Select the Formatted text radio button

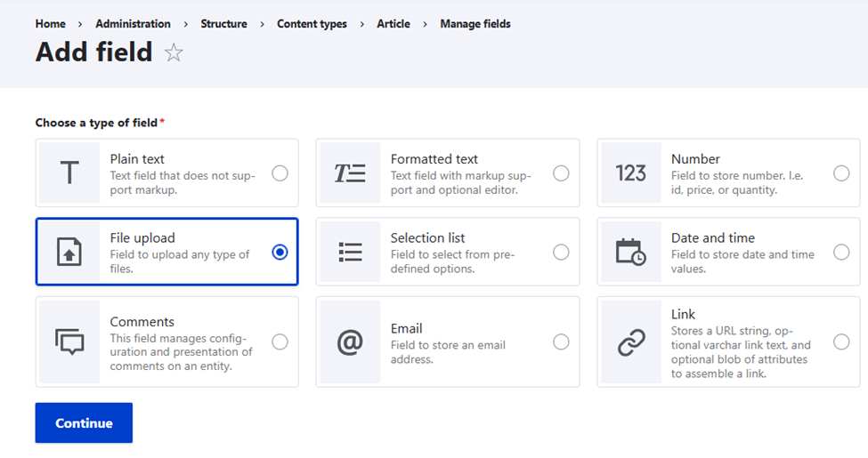(561, 173)
